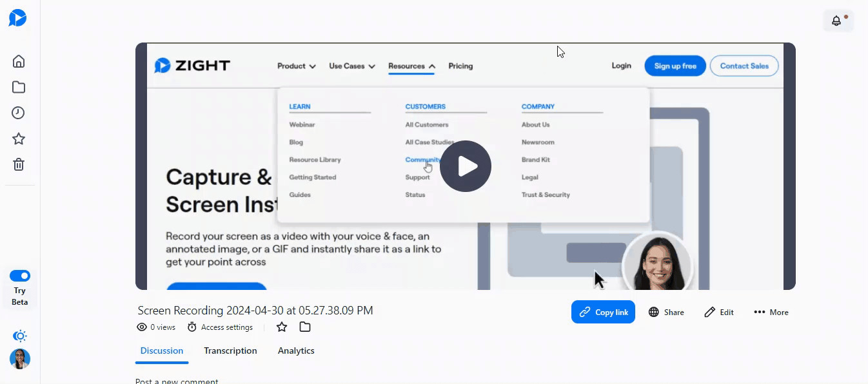
Task: Click the '0 views' count text
Action: (163, 327)
